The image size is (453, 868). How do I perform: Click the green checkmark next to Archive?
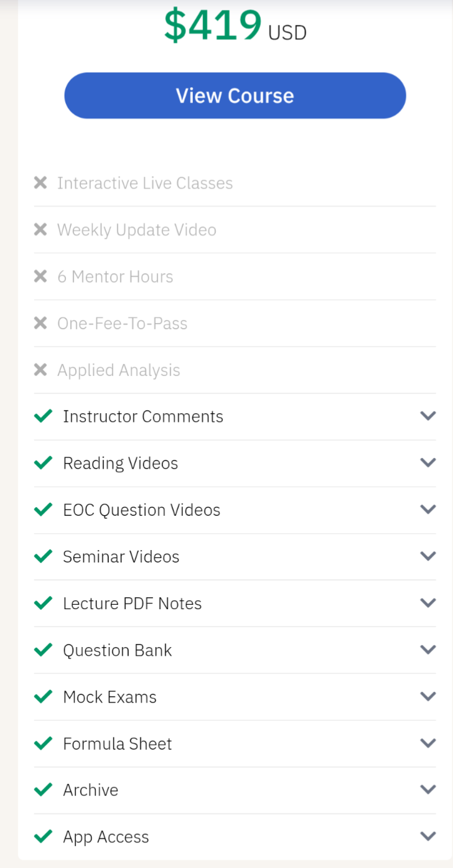43,790
